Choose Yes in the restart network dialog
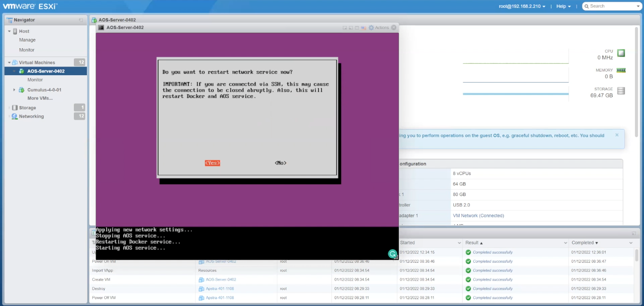 [212, 163]
